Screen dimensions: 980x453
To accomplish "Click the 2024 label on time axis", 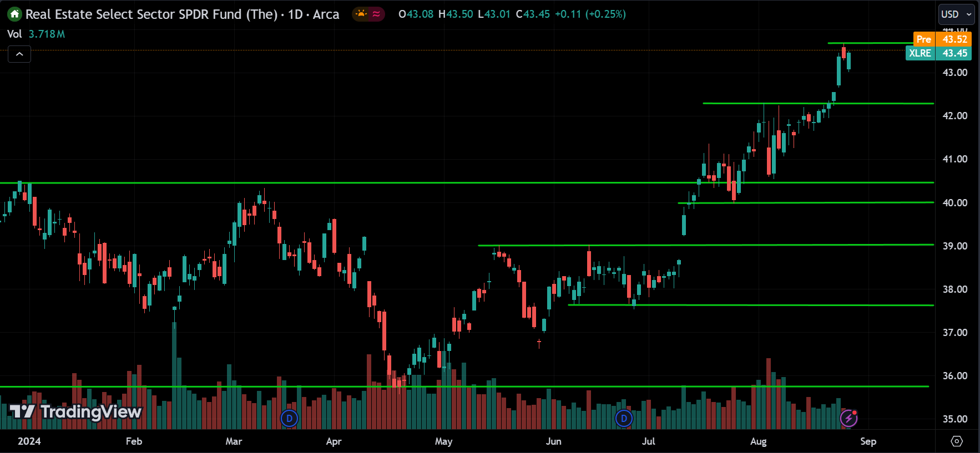I will (x=29, y=441).
